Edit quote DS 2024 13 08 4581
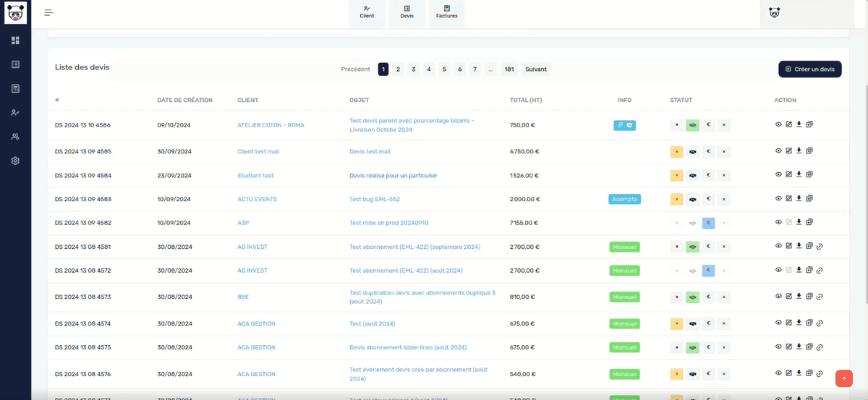This screenshot has height=400, width=868. tap(788, 246)
